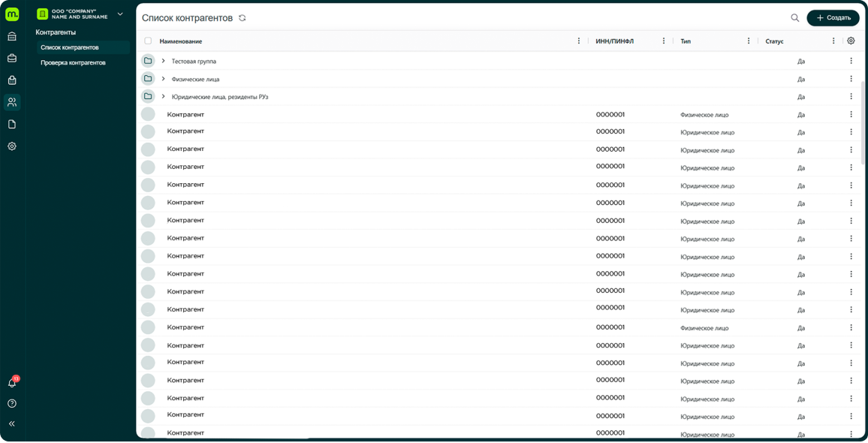Image resolution: width=868 pixels, height=443 pixels.
Task: Open the settings gear in left sidebar
Action: point(12,146)
